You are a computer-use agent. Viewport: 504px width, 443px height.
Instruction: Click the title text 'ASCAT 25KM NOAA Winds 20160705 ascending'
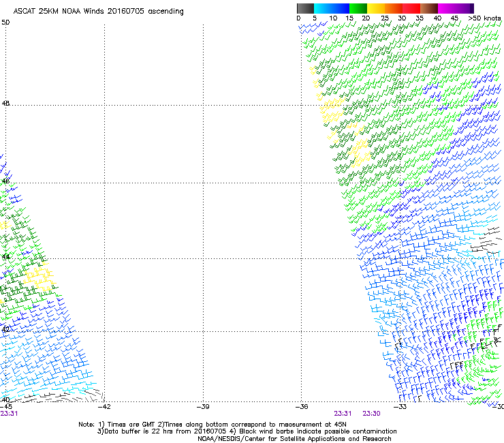coord(98,12)
